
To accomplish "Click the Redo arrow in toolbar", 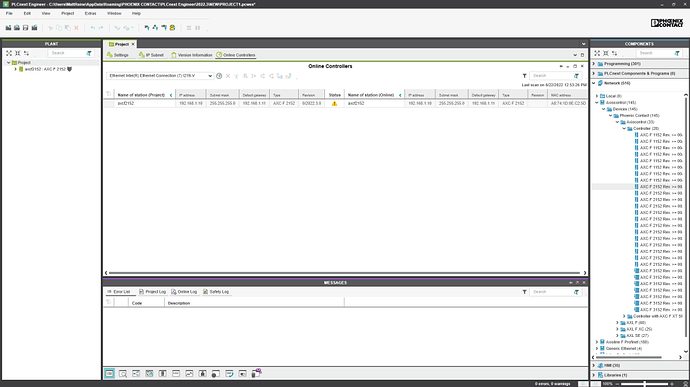I will 101,28.
